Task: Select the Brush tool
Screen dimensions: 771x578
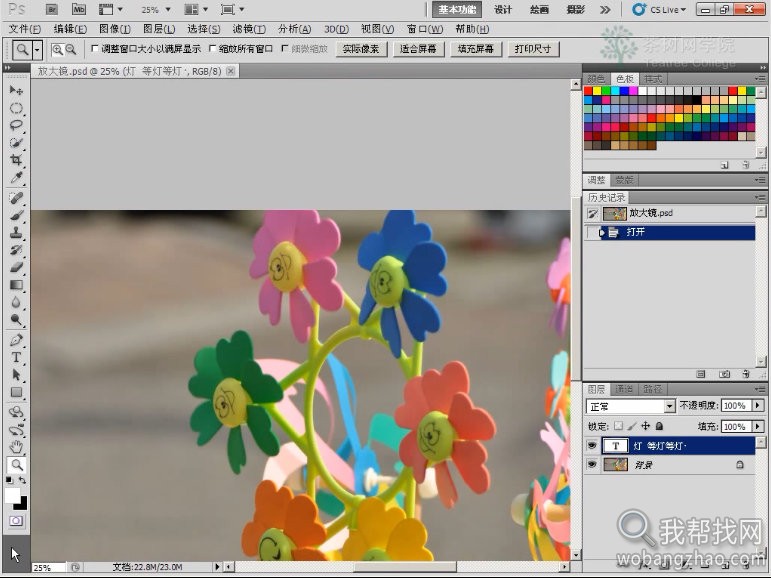Action: click(x=16, y=215)
